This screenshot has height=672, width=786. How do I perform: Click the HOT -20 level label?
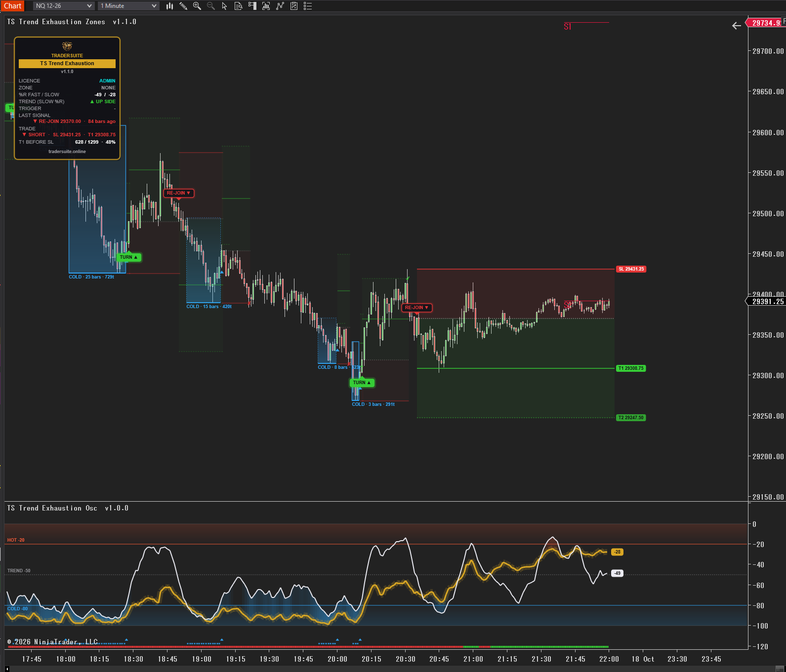coord(16,540)
